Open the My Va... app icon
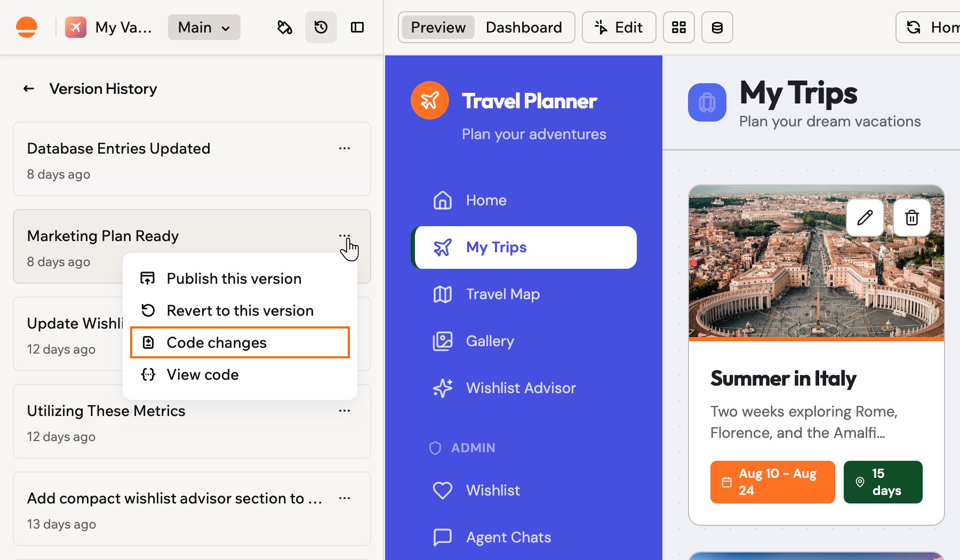The height and width of the screenshot is (560, 960). tap(76, 27)
